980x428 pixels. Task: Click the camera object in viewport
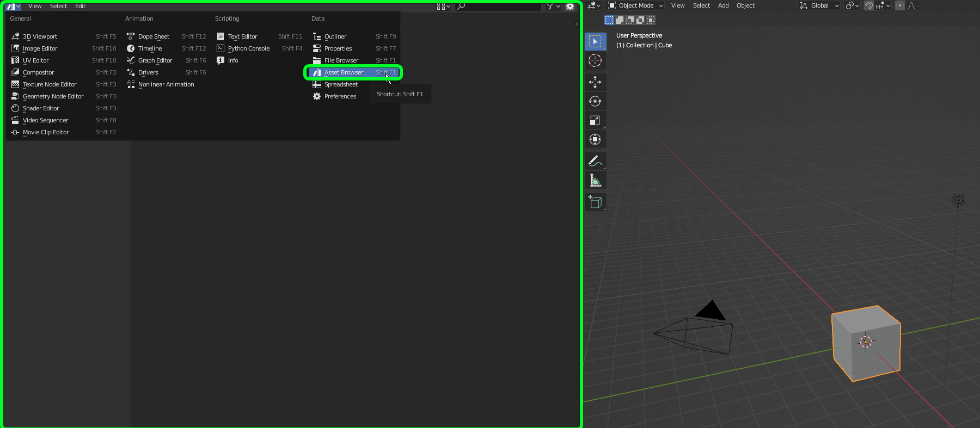(693, 328)
